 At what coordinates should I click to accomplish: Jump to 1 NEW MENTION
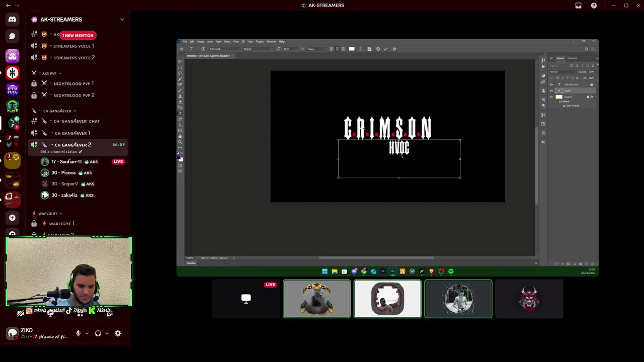[x=78, y=35]
